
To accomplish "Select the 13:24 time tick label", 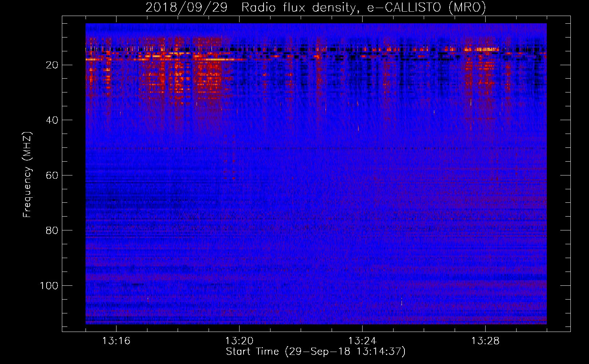I will point(362,341).
